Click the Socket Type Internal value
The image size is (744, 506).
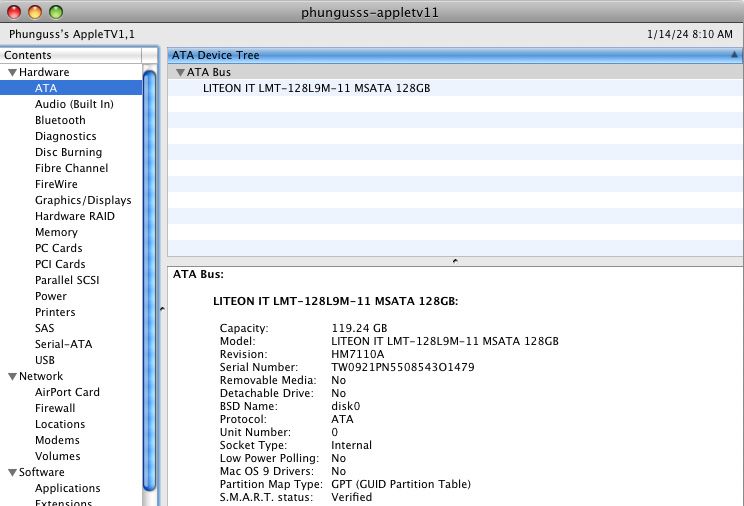(x=352, y=445)
